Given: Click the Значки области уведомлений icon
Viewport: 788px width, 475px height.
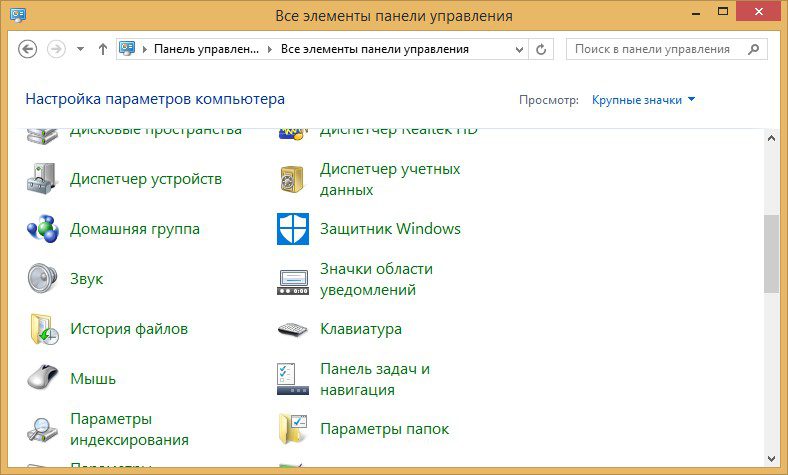Looking at the screenshot, I should (x=293, y=282).
